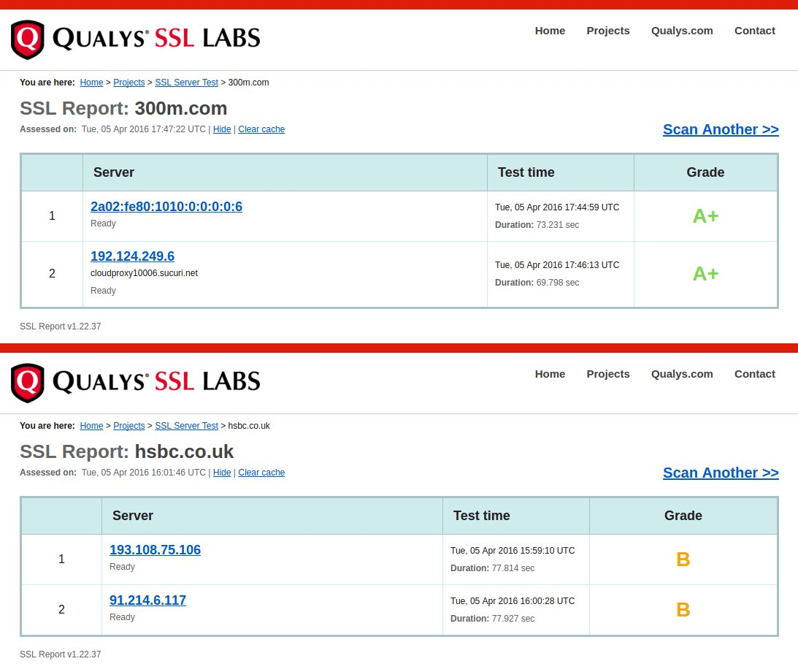Screen dimensions: 798x672
Task: Click 'cloudproxy10006.sucuri.net' hostname text
Action: (144, 273)
